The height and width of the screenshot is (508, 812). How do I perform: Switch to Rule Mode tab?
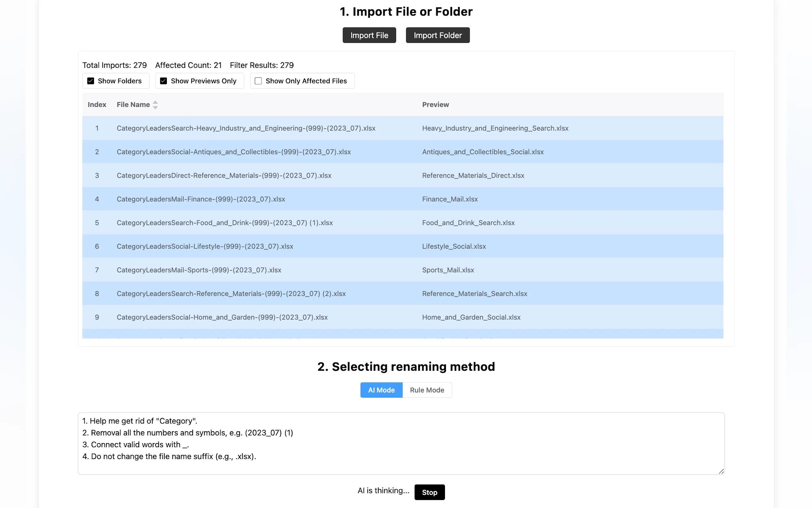[x=427, y=390]
